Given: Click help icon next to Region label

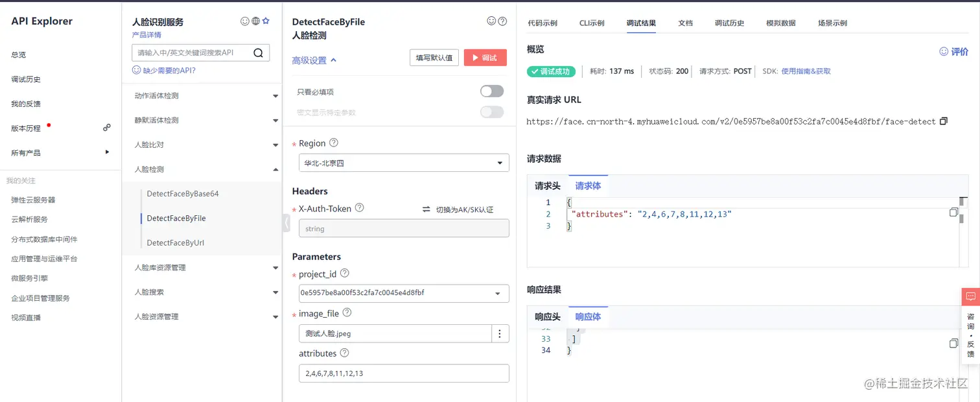Looking at the screenshot, I should coord(334,143).
